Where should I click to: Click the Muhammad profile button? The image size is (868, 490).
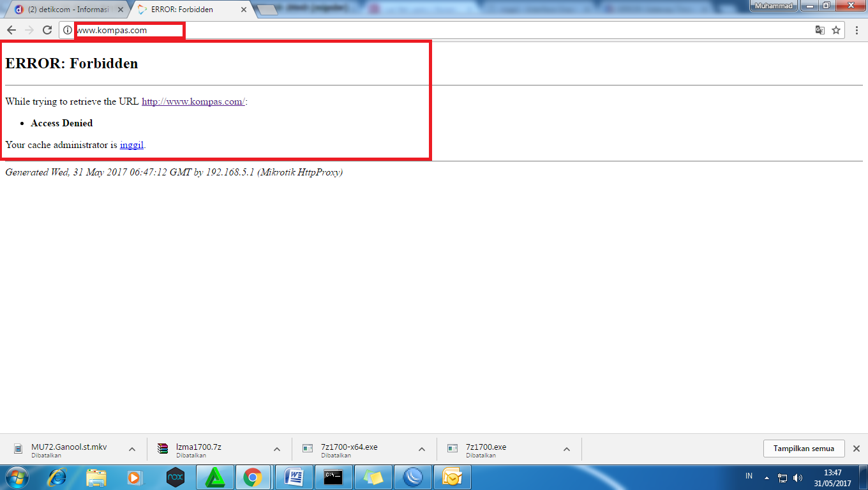(x=773, y=6)
